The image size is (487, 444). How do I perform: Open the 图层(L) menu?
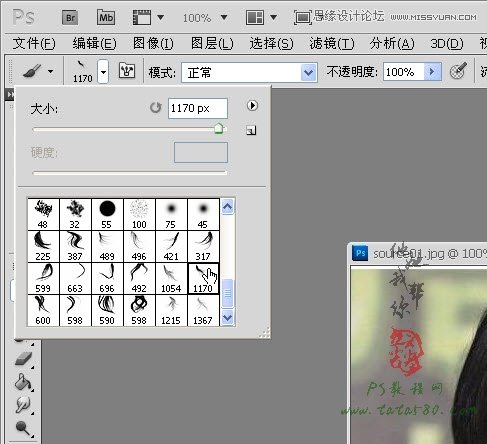pos(212,43)
